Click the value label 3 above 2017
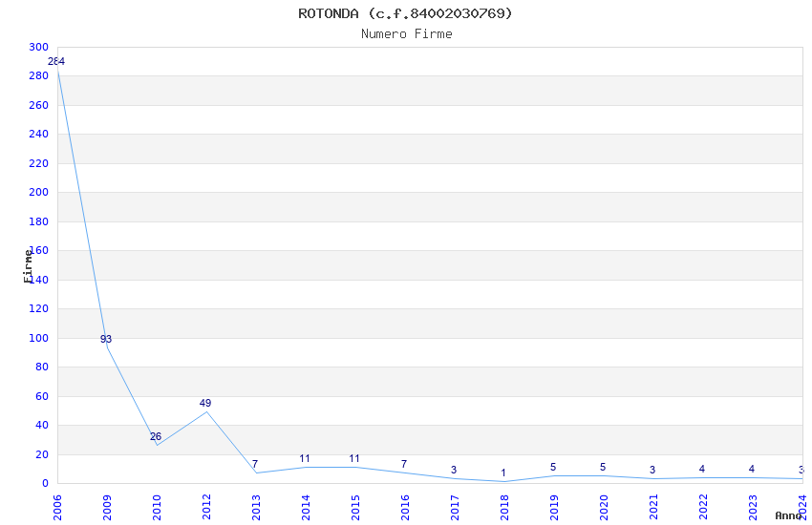 click(x=454, y=470)
